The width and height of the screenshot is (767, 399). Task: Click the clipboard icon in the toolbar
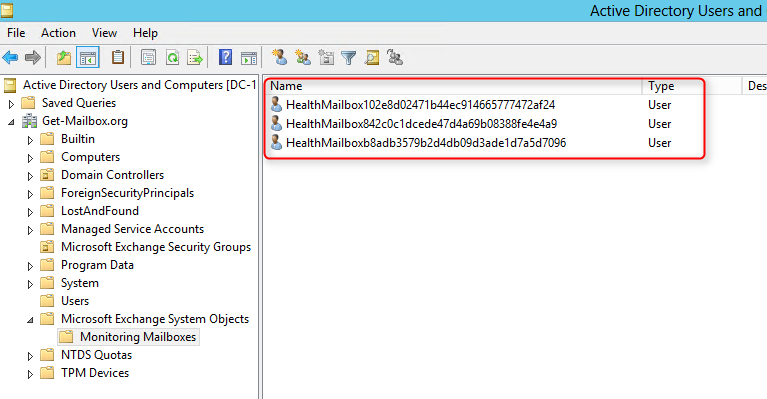point(117,58)
